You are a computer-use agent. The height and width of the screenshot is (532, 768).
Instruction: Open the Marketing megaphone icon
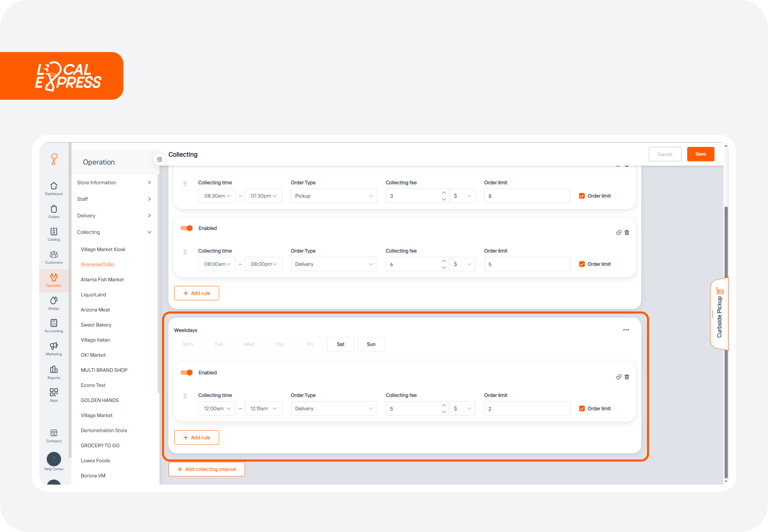pos(54,346)
